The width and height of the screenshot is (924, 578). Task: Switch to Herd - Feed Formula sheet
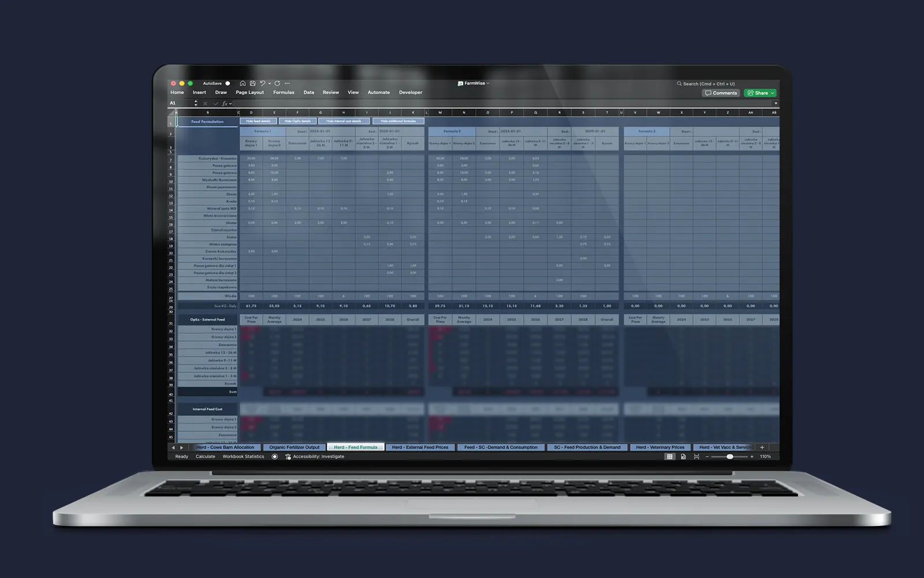pos(356,447)
